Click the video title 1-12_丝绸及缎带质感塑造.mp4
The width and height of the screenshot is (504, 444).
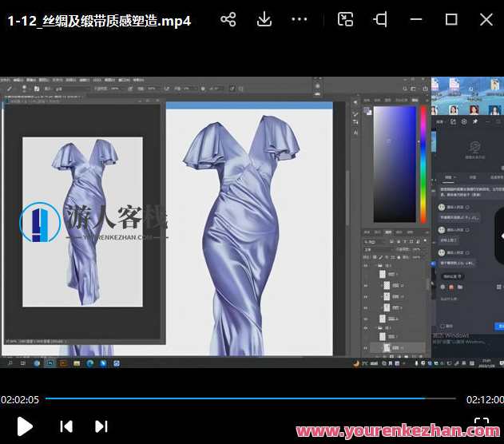(99, 22)
